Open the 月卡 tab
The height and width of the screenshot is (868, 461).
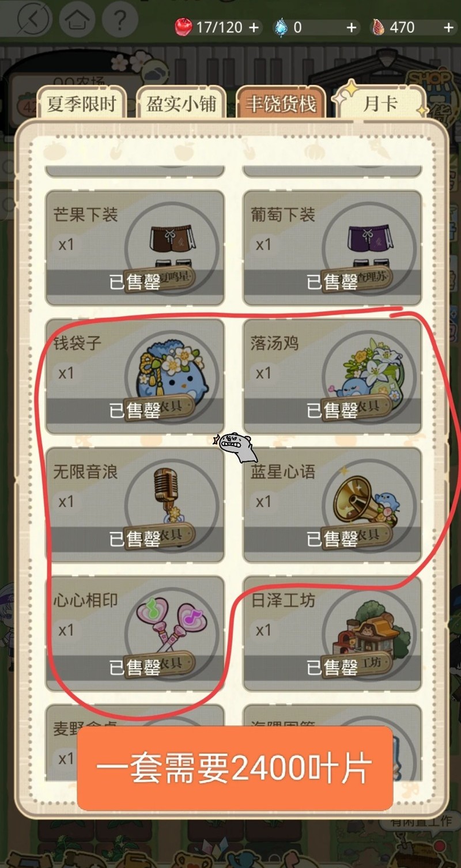tap(380, 103)
